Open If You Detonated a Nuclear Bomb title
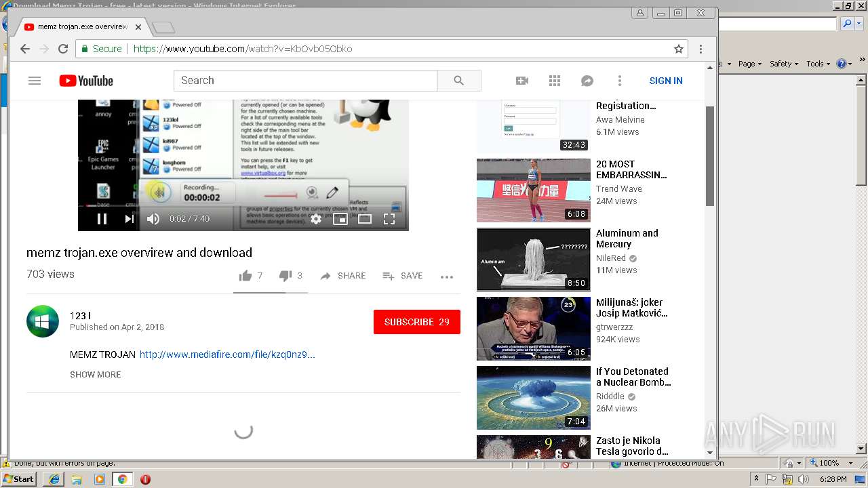The height and width of the screenshot is (488, 868). [633, 377]
